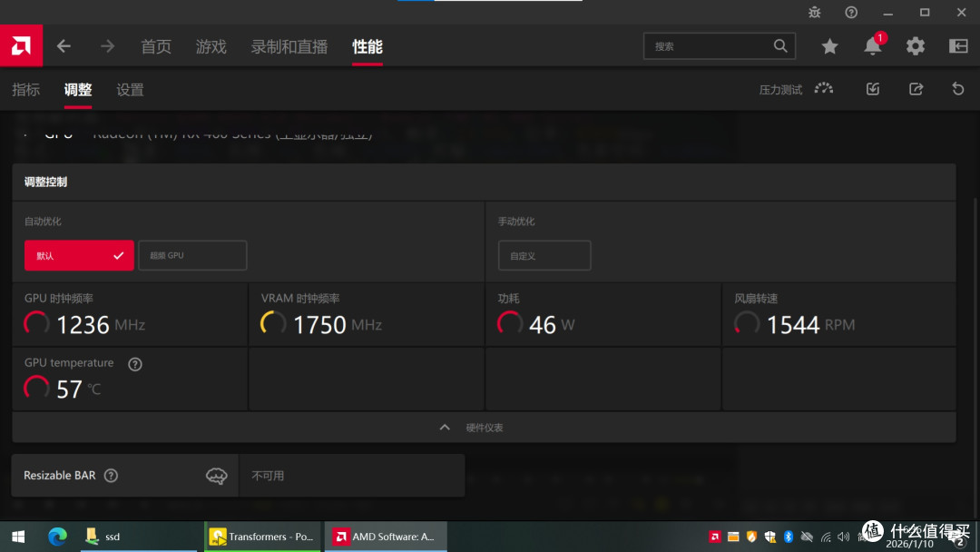Click the load profile import icon

[x=873, y=89]
